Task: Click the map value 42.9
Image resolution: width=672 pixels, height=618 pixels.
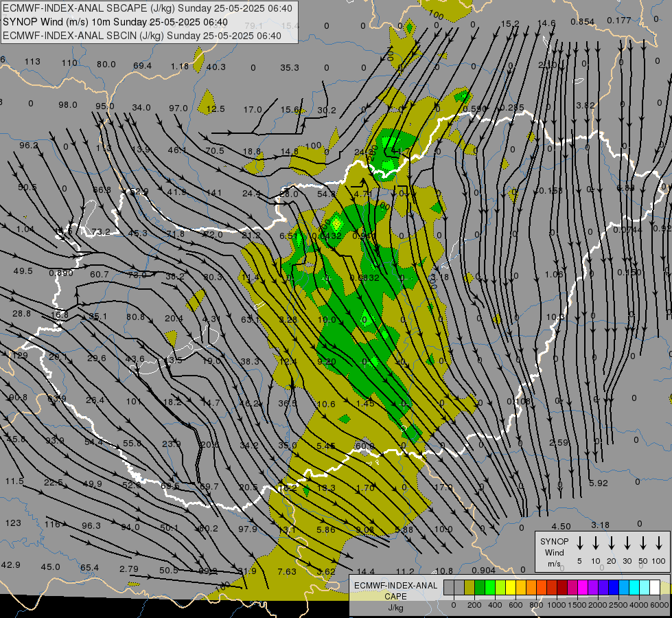Action: tap(11, 564)
